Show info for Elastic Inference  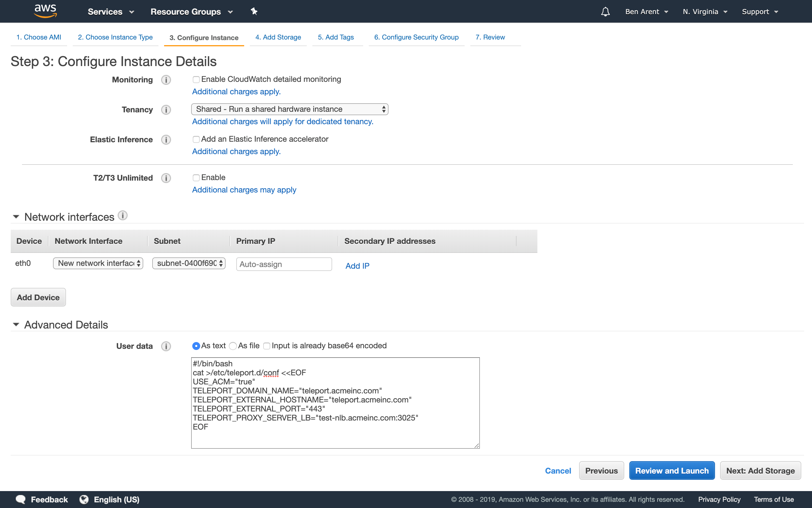(166, 140)
